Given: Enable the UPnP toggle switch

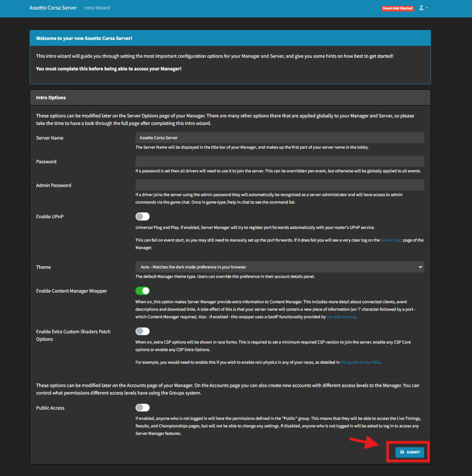Looking at the screenshot, I should pyautogui.click(x=143, y=216).
